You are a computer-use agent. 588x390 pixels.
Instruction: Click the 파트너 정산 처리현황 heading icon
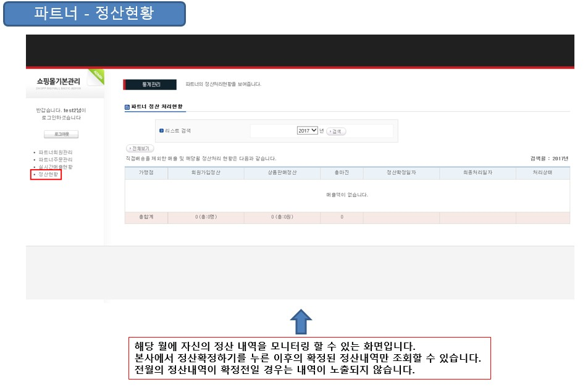click(x=127, y=107)
